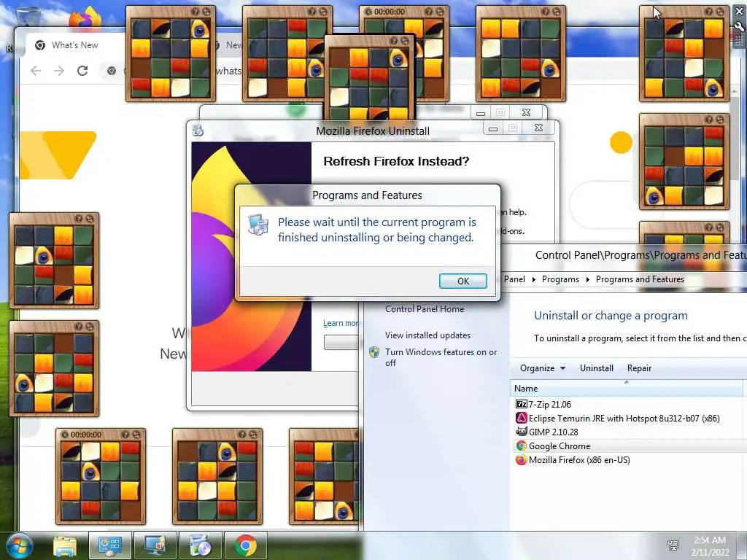
Task: Click Chrome's reload page button
Action: [x=82, y=71]
